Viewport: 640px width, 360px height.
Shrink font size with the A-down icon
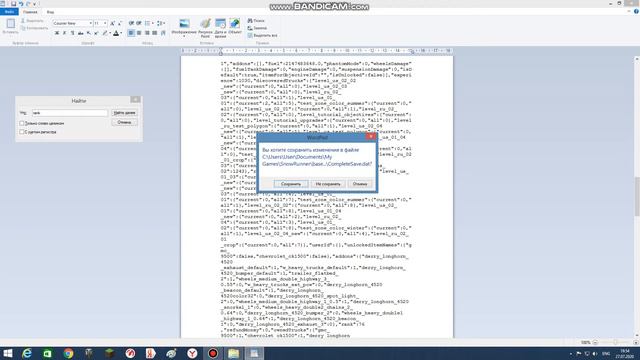pyautogui.click(x=120, y=23)
